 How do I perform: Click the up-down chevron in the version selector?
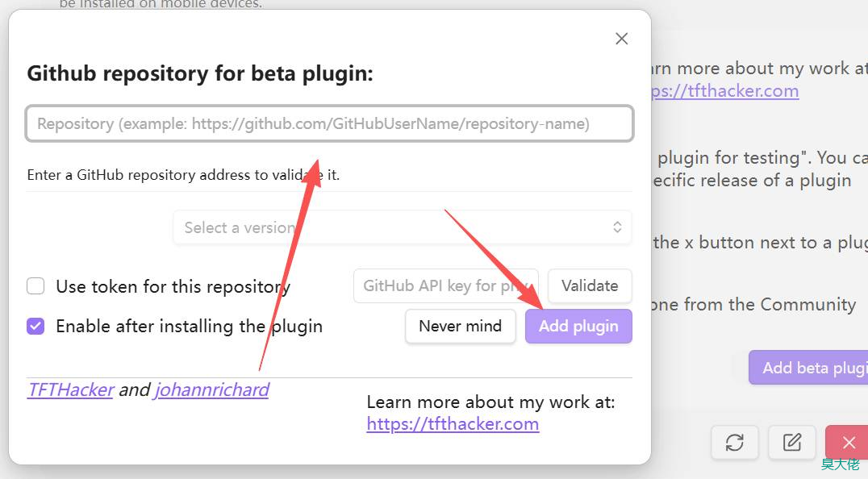(617, 227)
